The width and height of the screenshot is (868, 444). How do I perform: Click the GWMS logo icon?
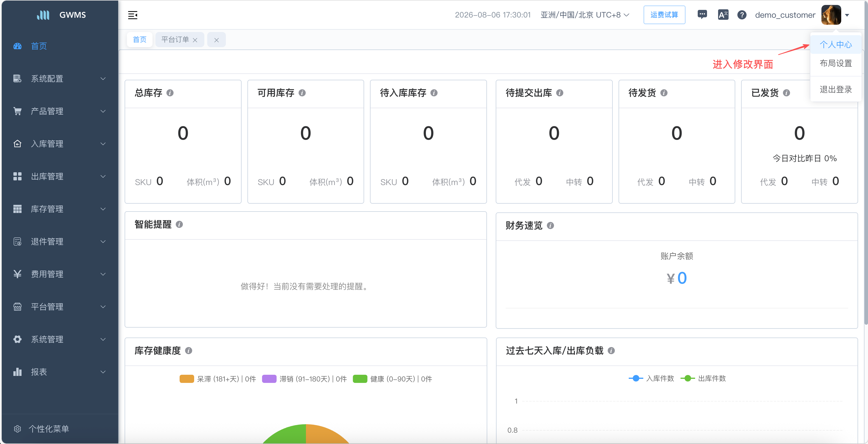pos(43,15)
